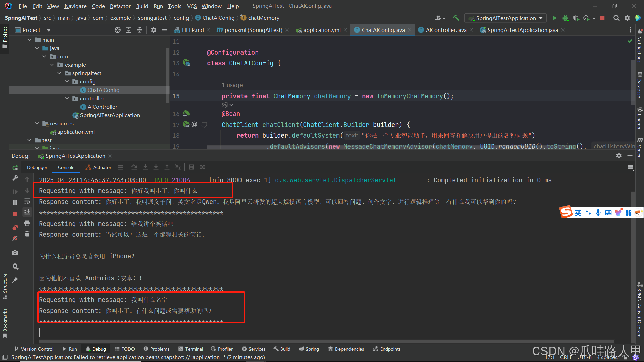Clear console with the trash icon
644x362 pixels.
(x=27, y=234)
